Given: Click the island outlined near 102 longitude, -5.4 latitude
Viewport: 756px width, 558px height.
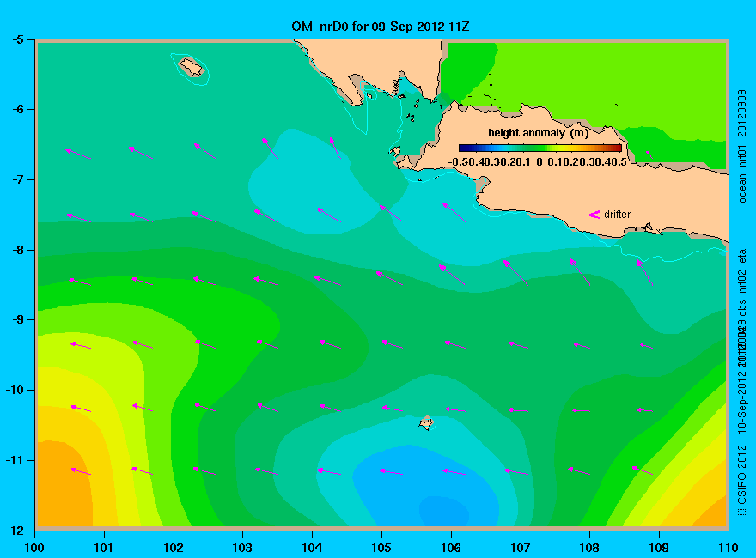Looking at the screenshot, I should 192,66.
